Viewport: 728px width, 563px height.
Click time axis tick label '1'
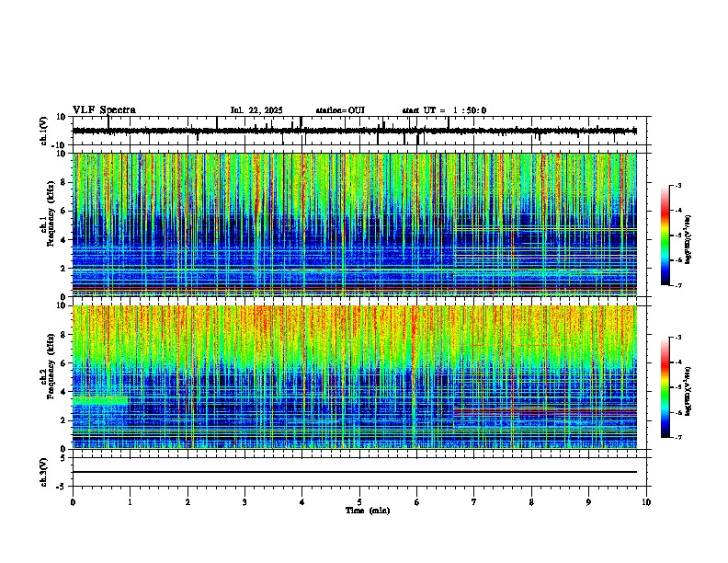coord(130,502)
